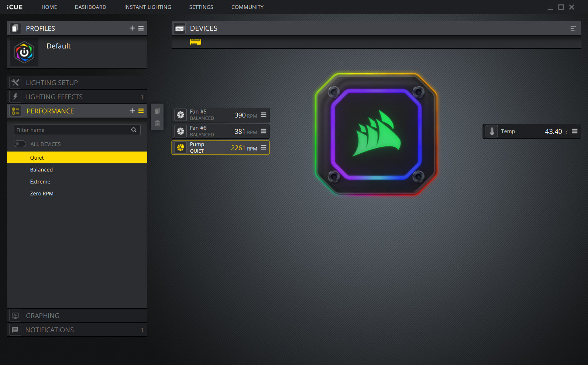The width and height of the screenshot is (588, 365).
Task: Open the HOME tab
Action: [49, 7]
